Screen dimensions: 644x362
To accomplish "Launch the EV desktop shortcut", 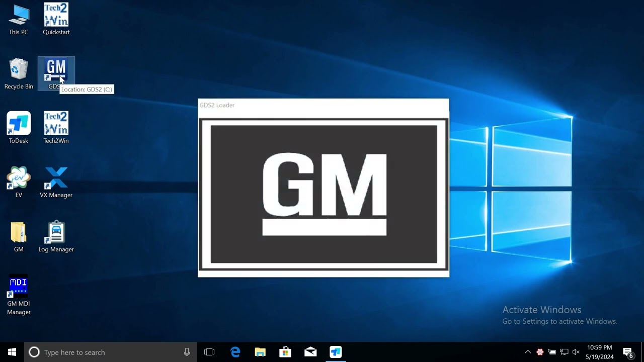I will coord(19,182).
